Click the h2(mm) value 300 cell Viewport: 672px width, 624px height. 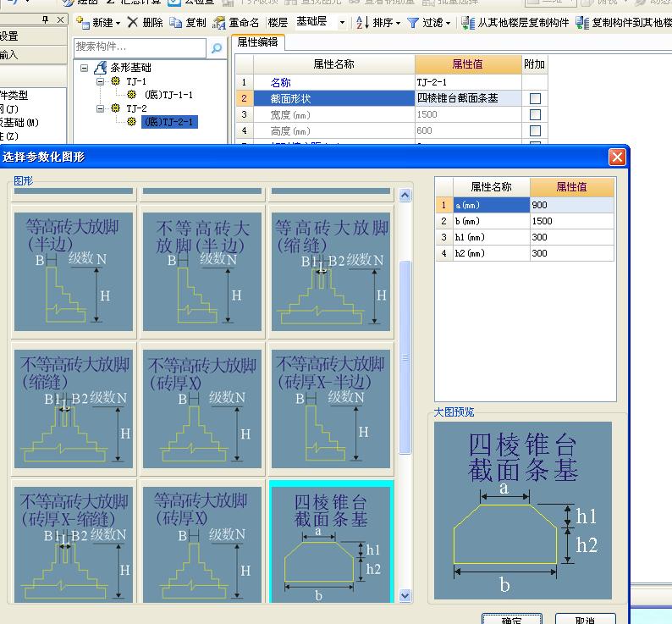coord(572,253)
